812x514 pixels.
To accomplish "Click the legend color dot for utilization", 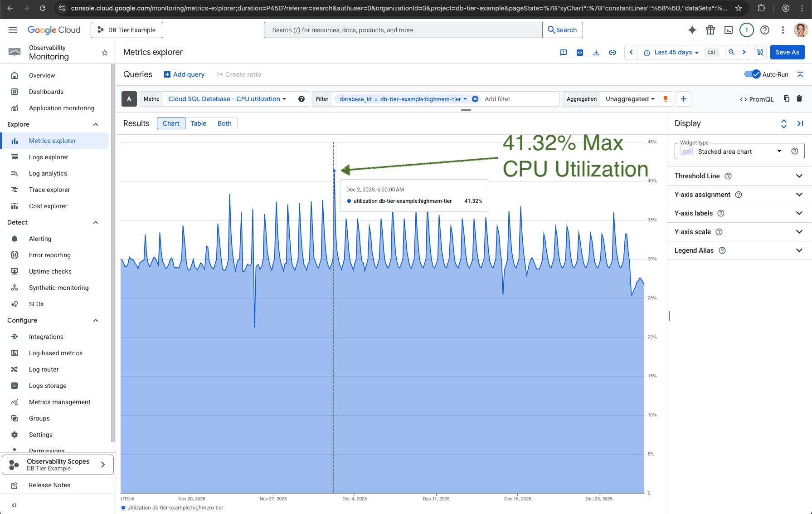I will point(123,508).
